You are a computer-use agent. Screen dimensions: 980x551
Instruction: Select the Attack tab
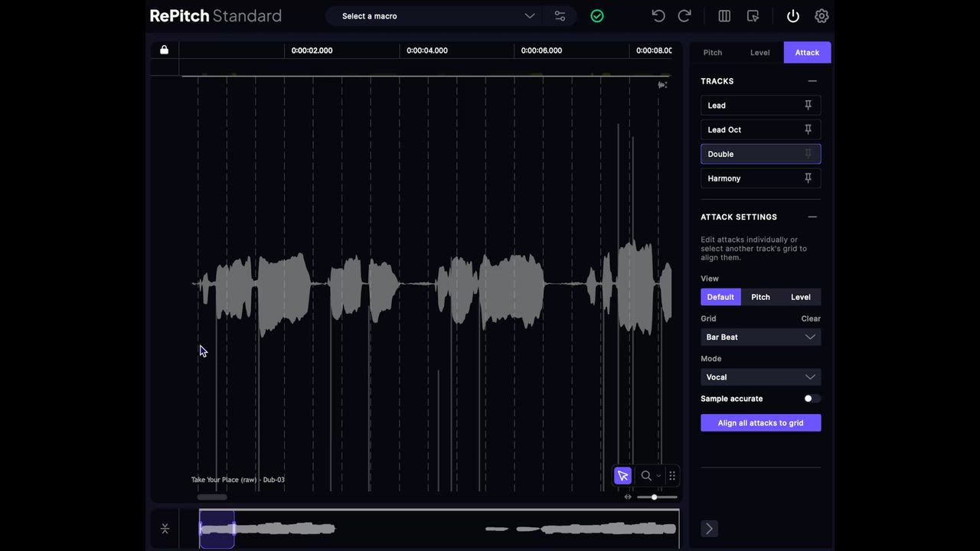(807, 53)
